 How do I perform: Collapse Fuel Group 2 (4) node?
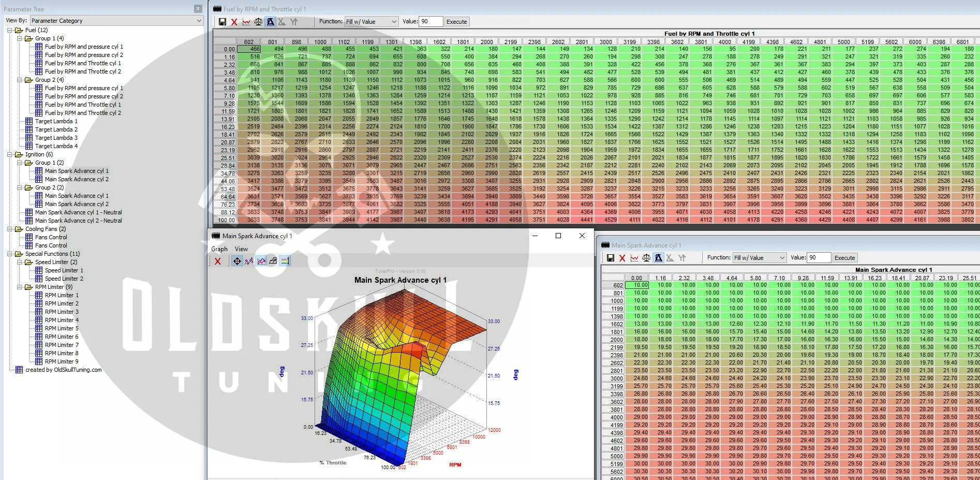[19, 80]
